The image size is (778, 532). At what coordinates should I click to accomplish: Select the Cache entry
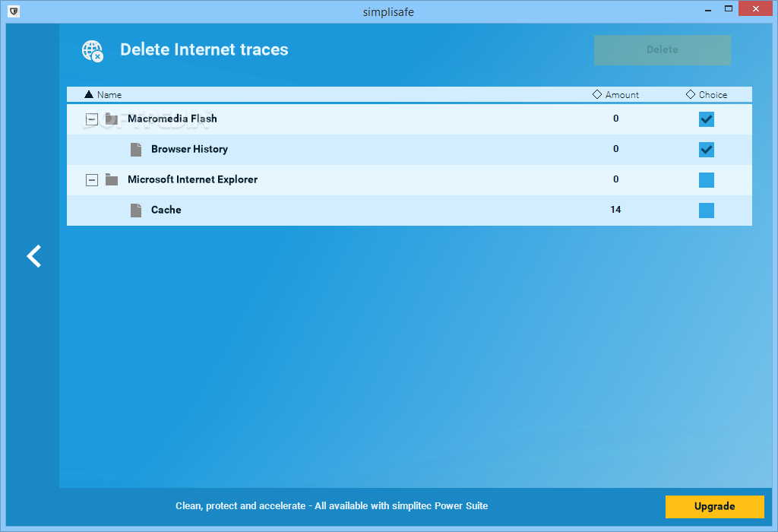click(166, 210)
